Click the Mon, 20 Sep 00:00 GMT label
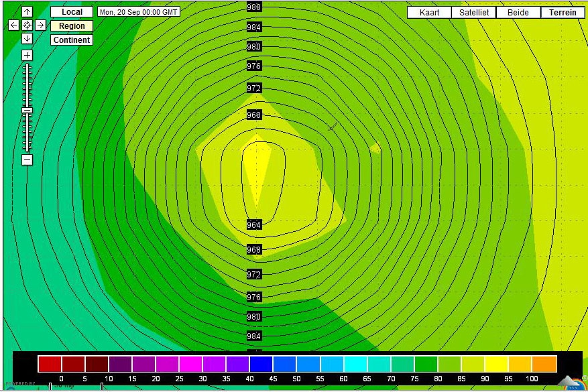The image size is (588, 392). (x=139, y=12)
